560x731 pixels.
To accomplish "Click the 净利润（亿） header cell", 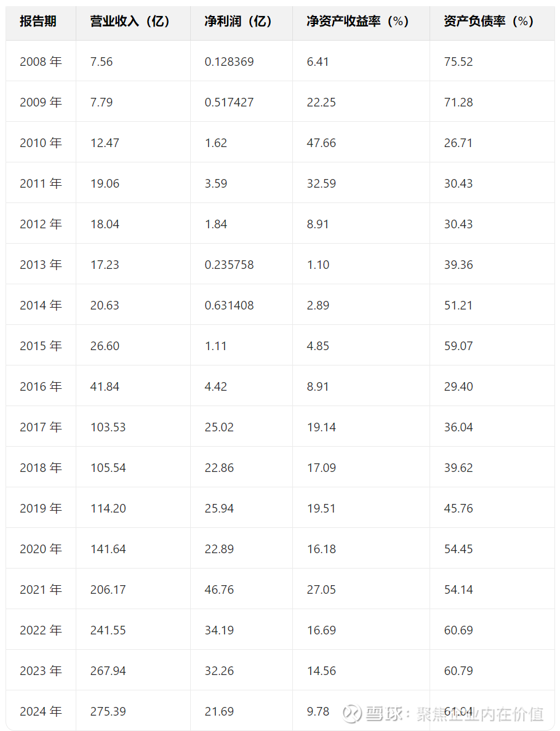I will (x=238, y=21).
